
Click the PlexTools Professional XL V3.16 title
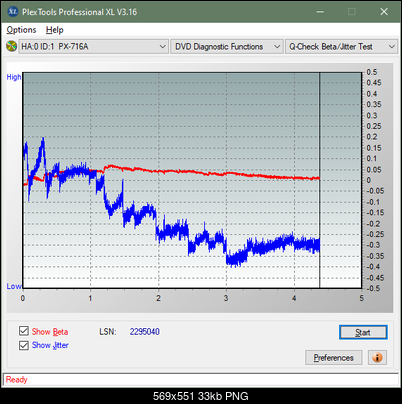[x=79, y=12]
